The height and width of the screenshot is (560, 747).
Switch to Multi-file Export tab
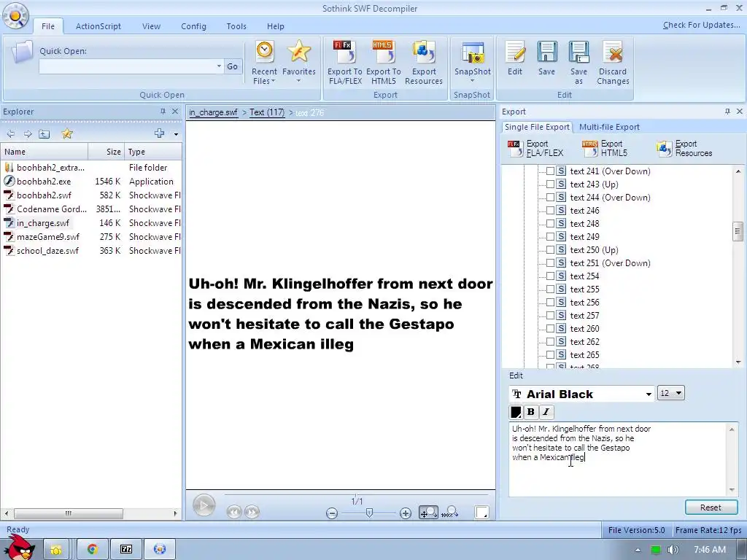pyautogui.click(x=609, y=127)
